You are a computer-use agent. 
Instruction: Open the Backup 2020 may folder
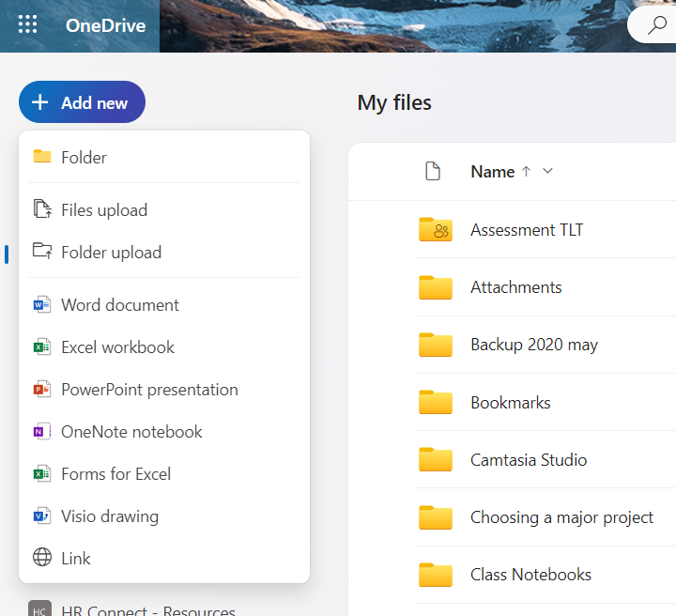pyautogui.click(x=533, y=345)
